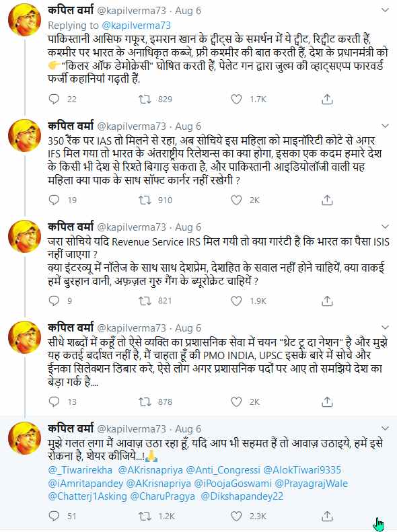Retweet the tweet showing 910 retweets

click(145, 200)
